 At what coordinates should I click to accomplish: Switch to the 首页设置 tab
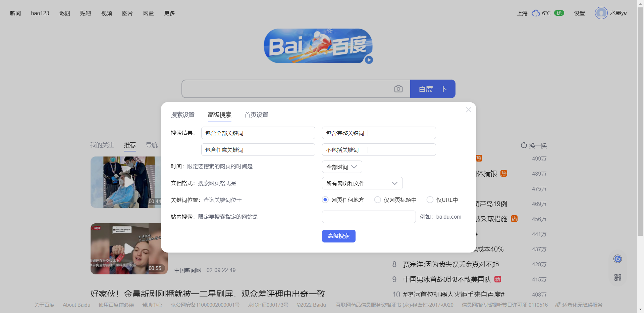pyautogui.click(x=256, y=115)
